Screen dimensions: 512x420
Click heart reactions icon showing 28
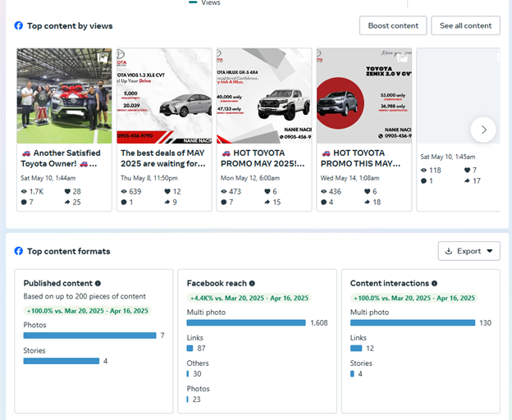click(67, 192)
